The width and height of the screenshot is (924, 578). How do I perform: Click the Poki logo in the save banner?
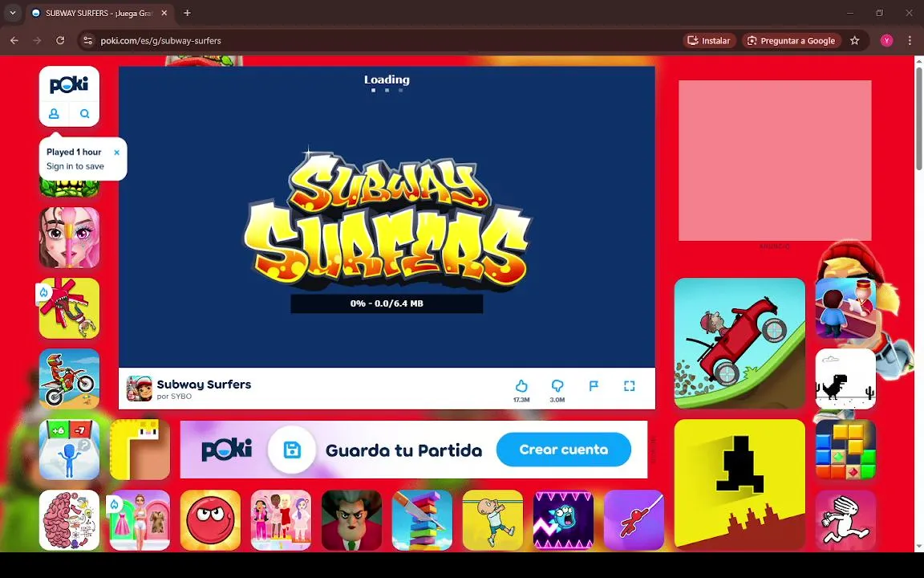(x=227, y=450)
